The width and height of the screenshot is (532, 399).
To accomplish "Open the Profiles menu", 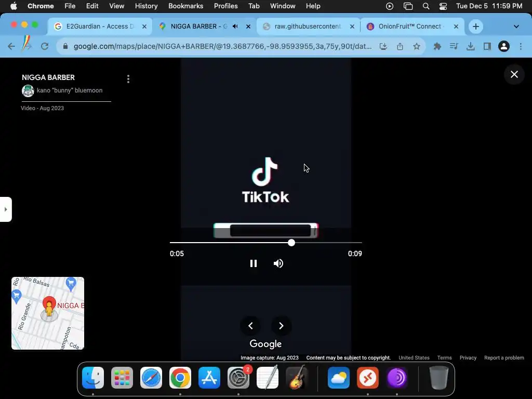I will (x=225, y=6).
